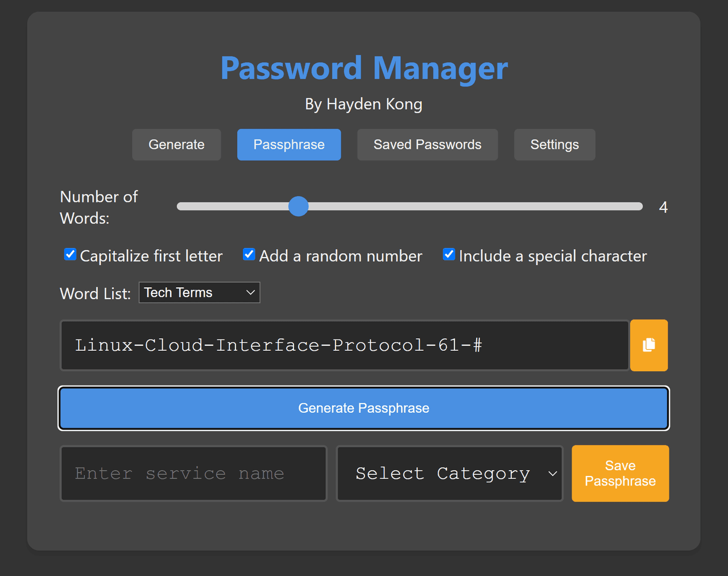Viewport: 728px width, 576px height.
Task: Focus the Enter service name field
Action: (x=193, y=474)
